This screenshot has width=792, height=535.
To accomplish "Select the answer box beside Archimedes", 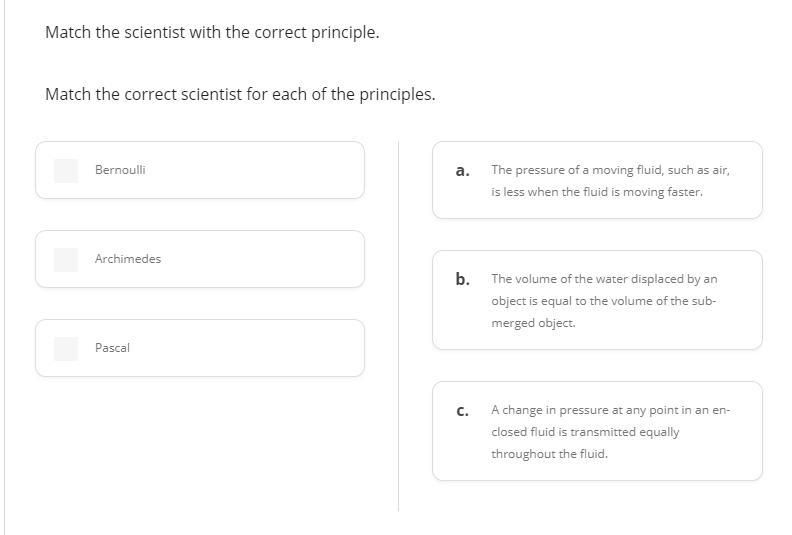I will click(x=66, y=260).
